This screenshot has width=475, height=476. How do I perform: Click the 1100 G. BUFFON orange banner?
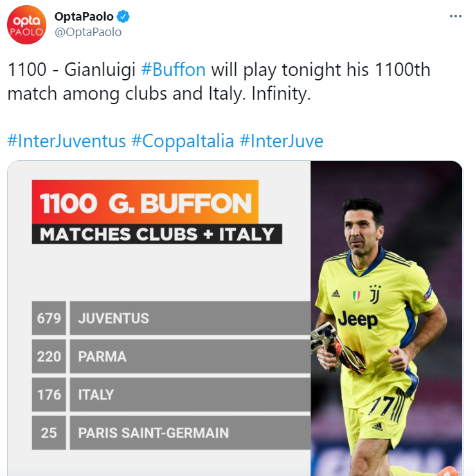point(145,202)
